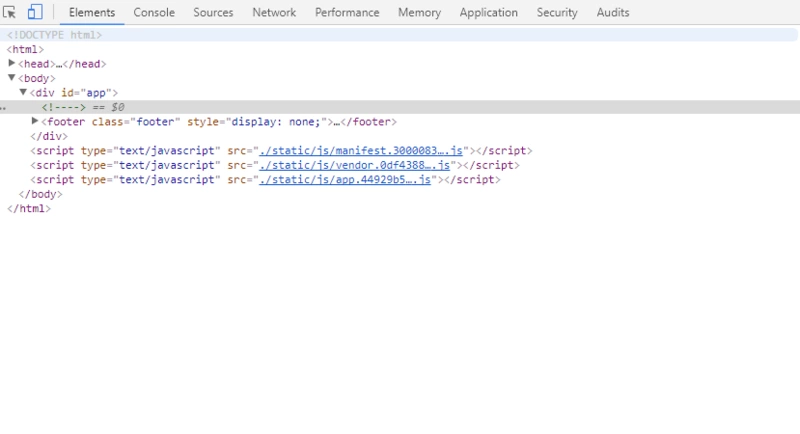Image resolution: width=800 pixels, height=434 pixels.
Task: Select the Memory tab
Action: pos(419,13)
